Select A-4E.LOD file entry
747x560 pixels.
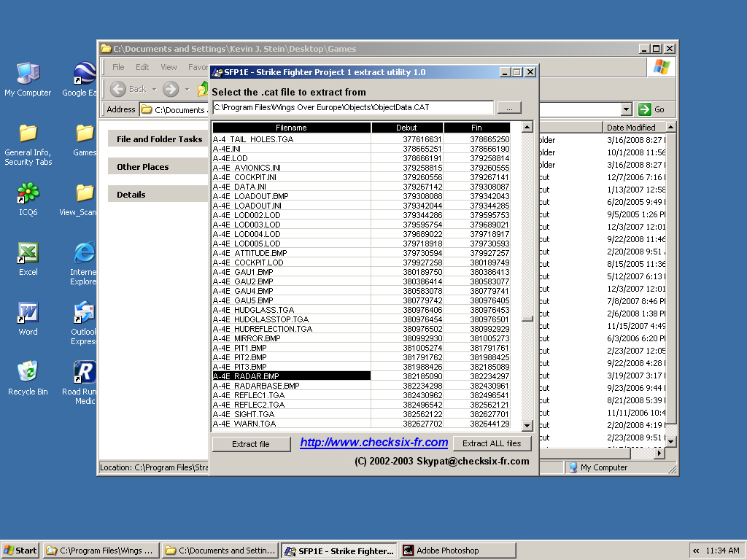361,158
